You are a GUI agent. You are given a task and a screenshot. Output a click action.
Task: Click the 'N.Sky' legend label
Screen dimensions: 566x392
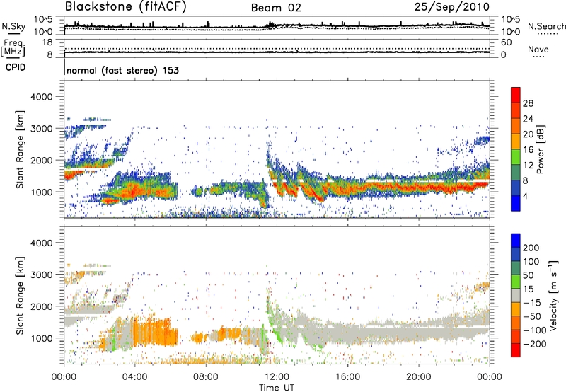pyautogui.click(x=13, y=26)
